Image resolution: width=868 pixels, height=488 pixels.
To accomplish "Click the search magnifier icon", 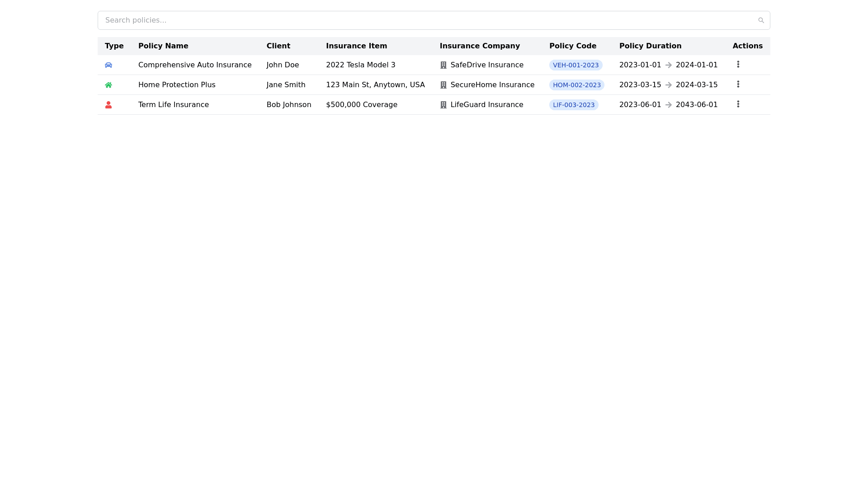I will [x=761, y=20].
